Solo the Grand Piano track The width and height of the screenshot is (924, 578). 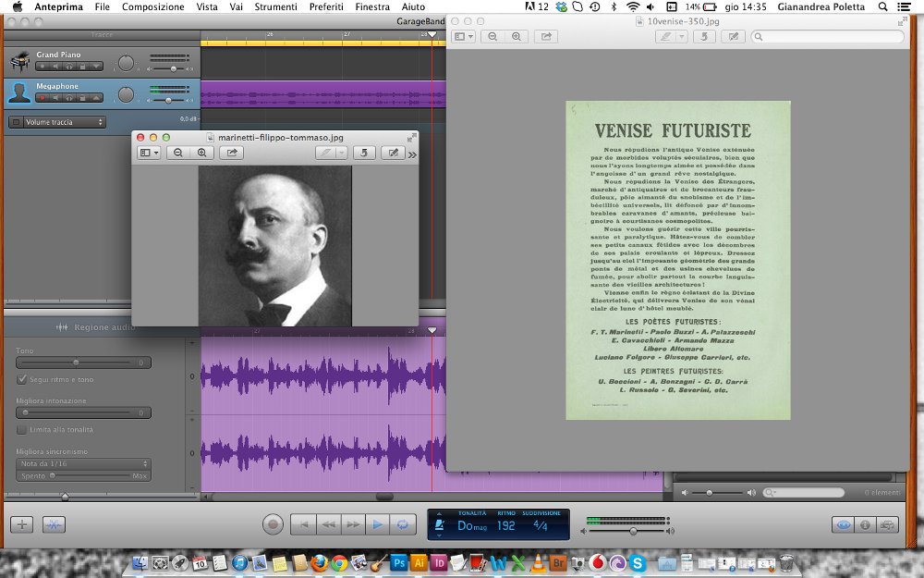[x=69, y=67]
